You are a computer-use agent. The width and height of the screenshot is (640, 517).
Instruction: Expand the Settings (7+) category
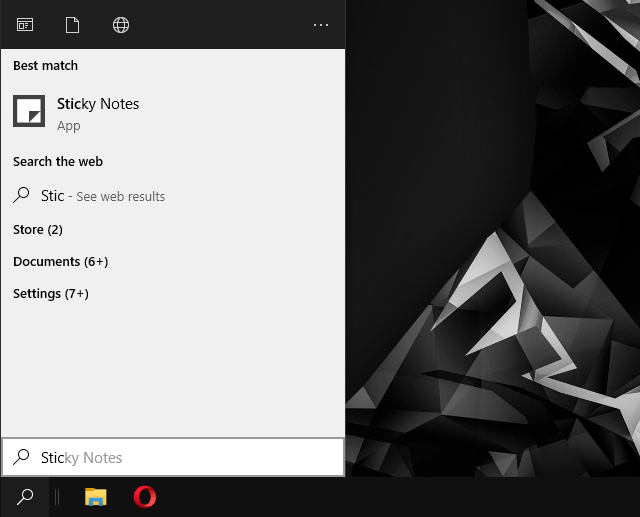[51, 294]
